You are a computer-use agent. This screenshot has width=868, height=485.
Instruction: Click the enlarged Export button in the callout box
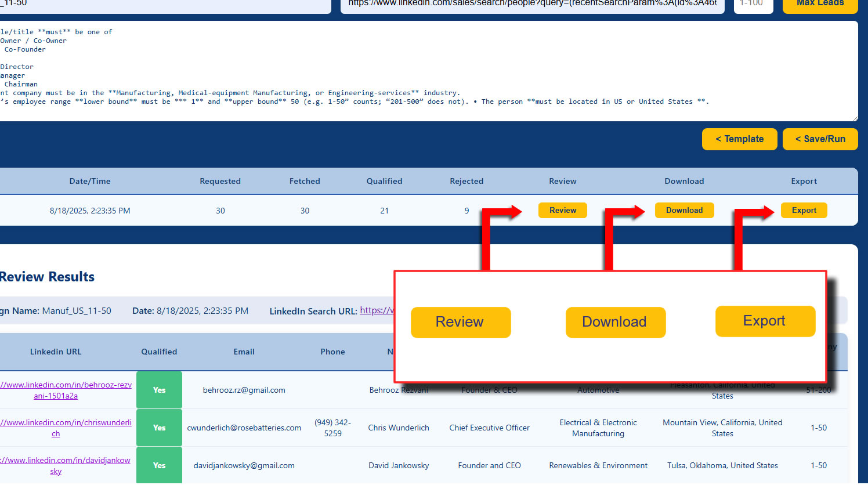(765, 321)
